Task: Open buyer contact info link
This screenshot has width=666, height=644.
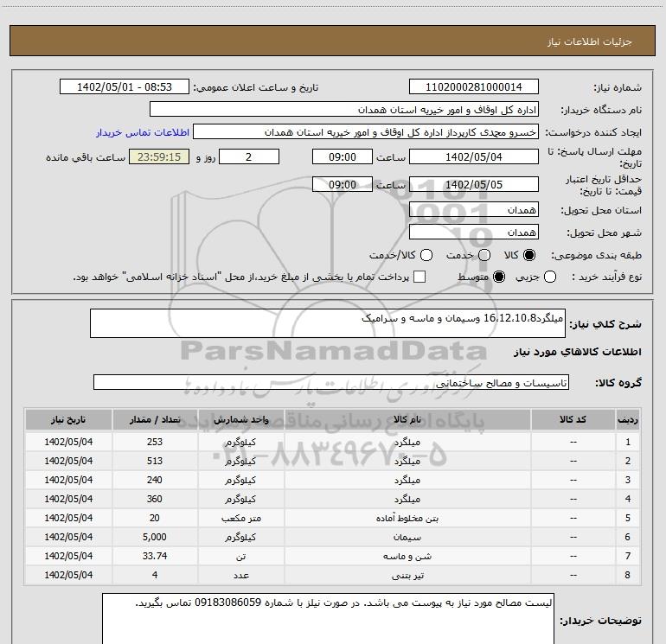Action: point(143,132)
